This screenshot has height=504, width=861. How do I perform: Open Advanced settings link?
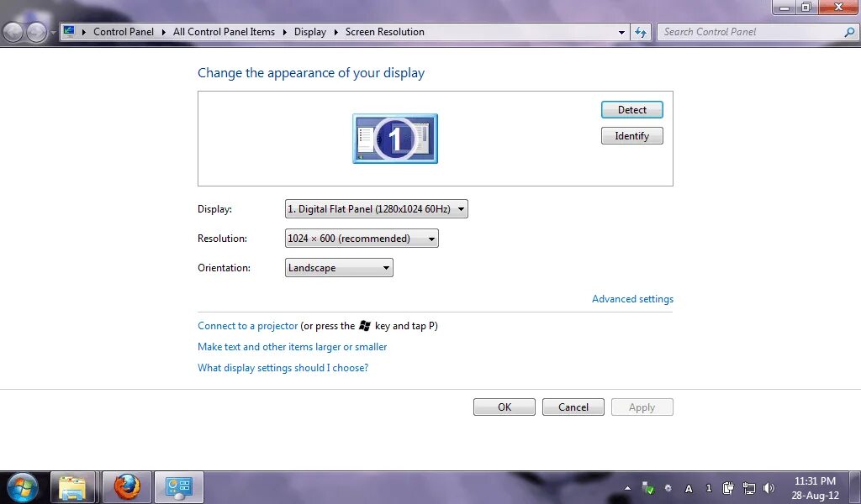coord(632,299)
